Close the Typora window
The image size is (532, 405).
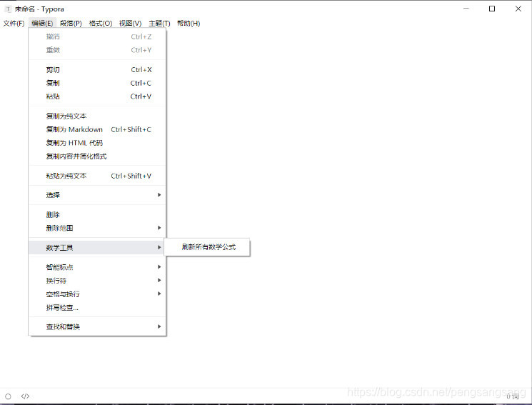[518, 9]
